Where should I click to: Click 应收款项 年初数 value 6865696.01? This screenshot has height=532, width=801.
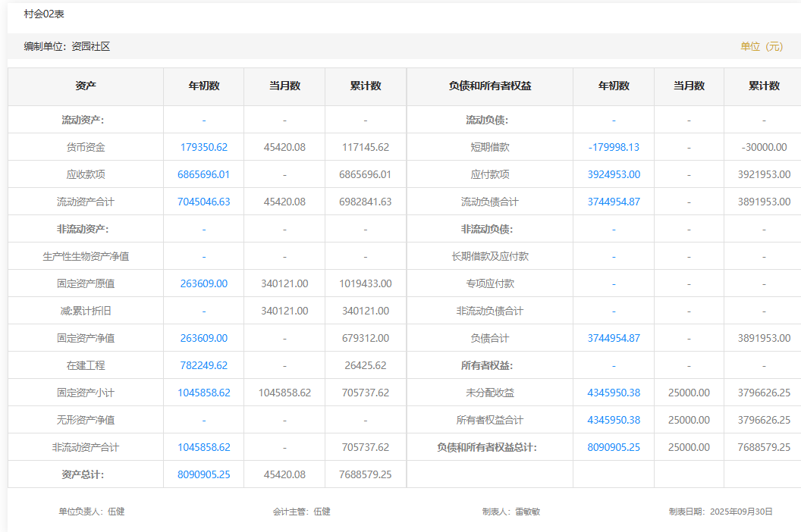point(203,174)
